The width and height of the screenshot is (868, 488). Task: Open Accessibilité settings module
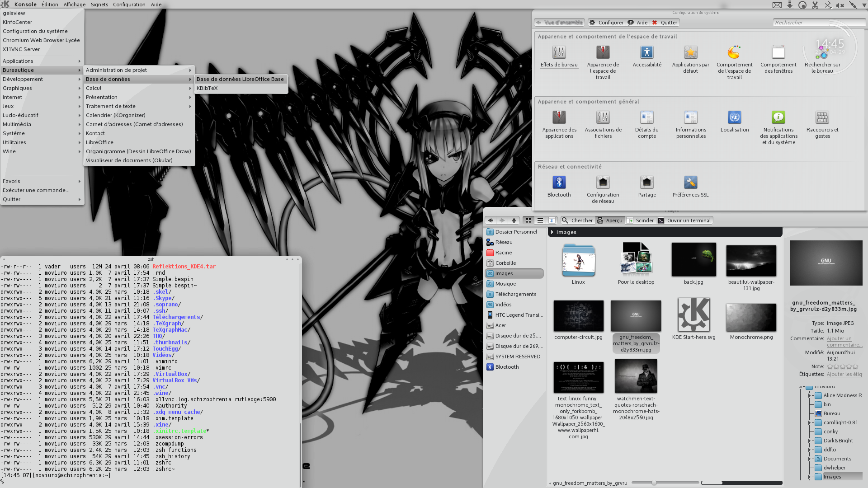(647, 56)
